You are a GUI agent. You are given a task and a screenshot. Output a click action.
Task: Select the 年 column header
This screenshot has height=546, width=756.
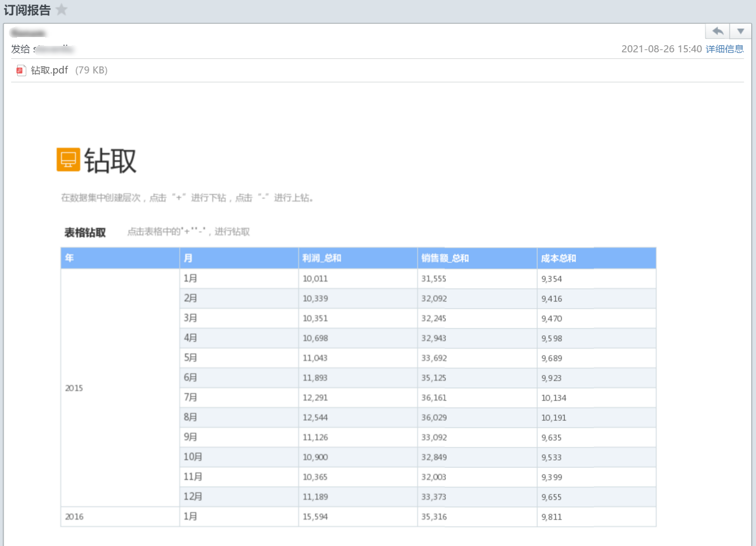click(69, 258)
